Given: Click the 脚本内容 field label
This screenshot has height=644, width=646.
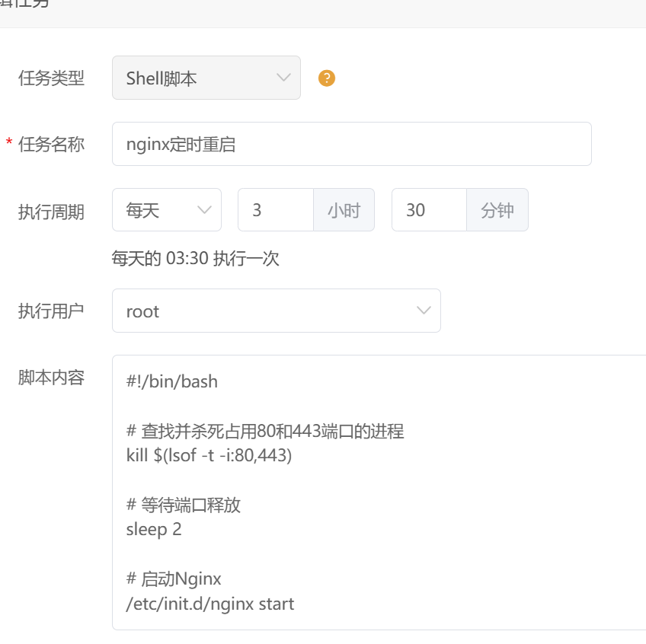Looking at the screenshot, I should point(51,378).
